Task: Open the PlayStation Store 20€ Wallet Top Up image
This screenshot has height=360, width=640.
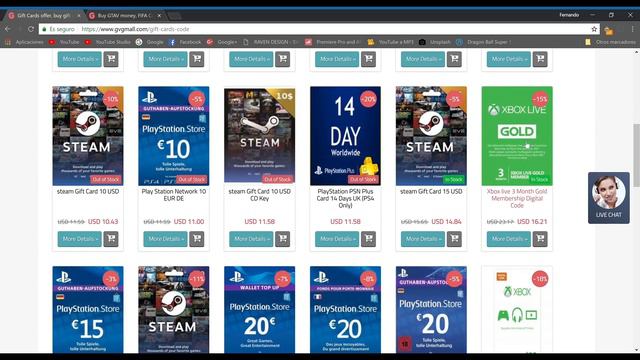Action: (260, 310)
